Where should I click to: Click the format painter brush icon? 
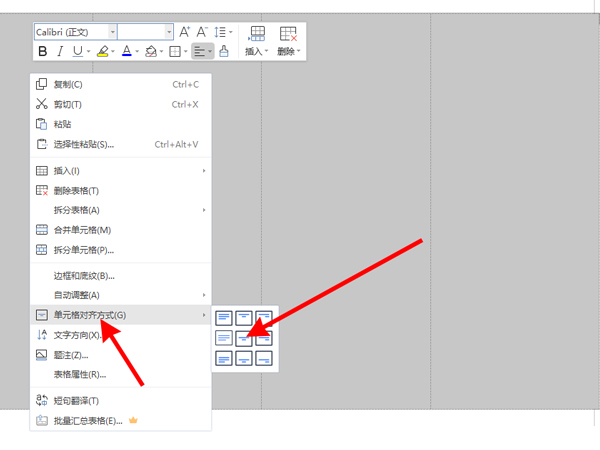[x=224, y=51]
